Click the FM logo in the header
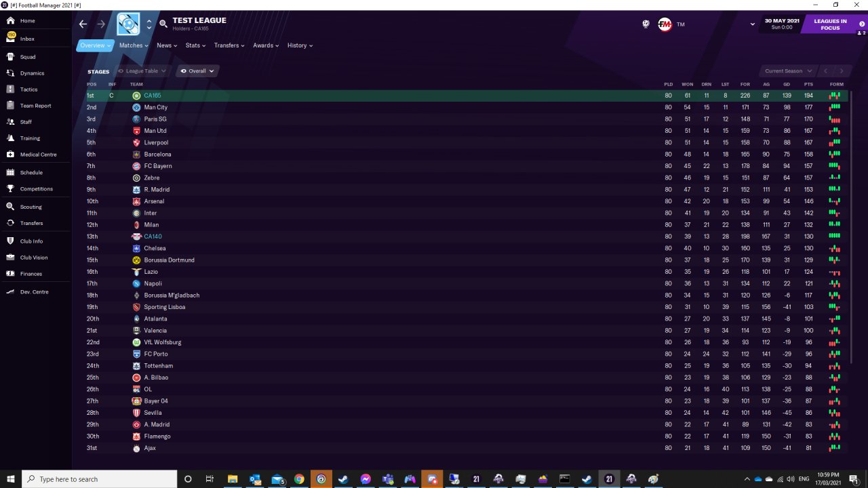The height and width of the screenshot is (488, 868). click(665, 24)
